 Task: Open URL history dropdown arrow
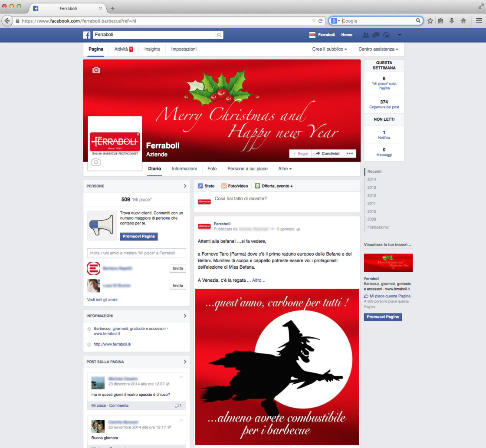(314, 21)
